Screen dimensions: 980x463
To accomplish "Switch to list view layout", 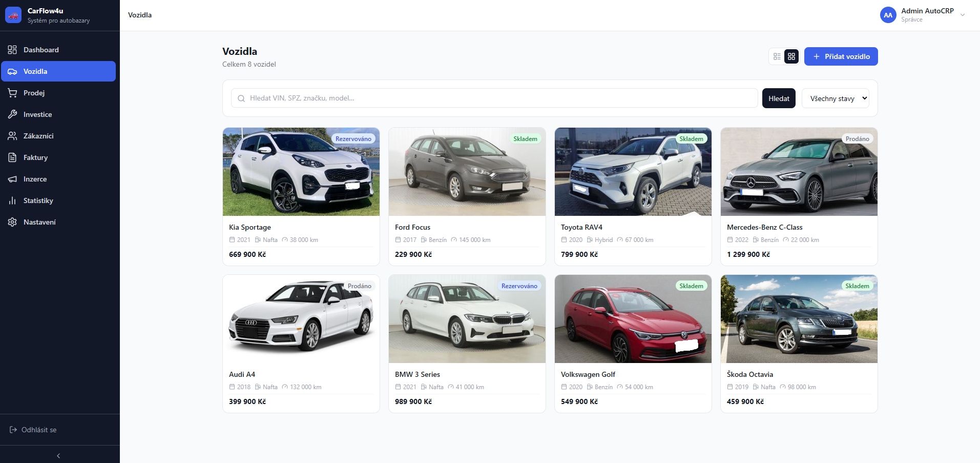I will (777, 56).
